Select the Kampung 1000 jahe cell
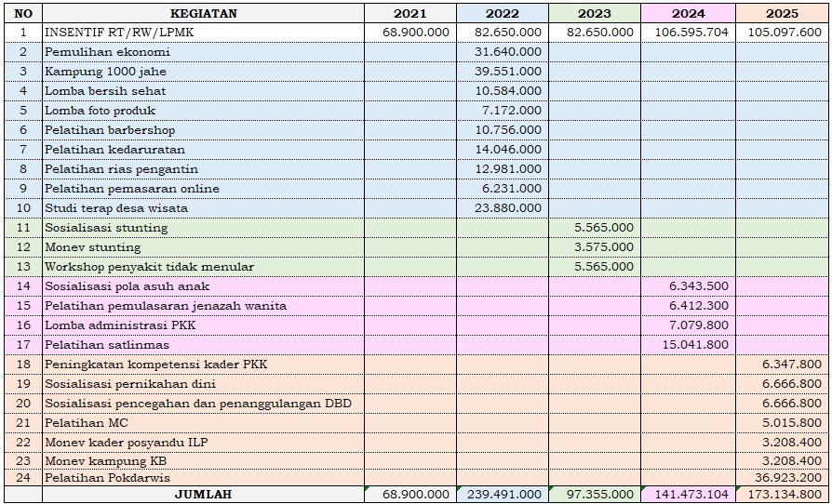The image size is (832, 504). pyautogui.click(x=203, y=72)
